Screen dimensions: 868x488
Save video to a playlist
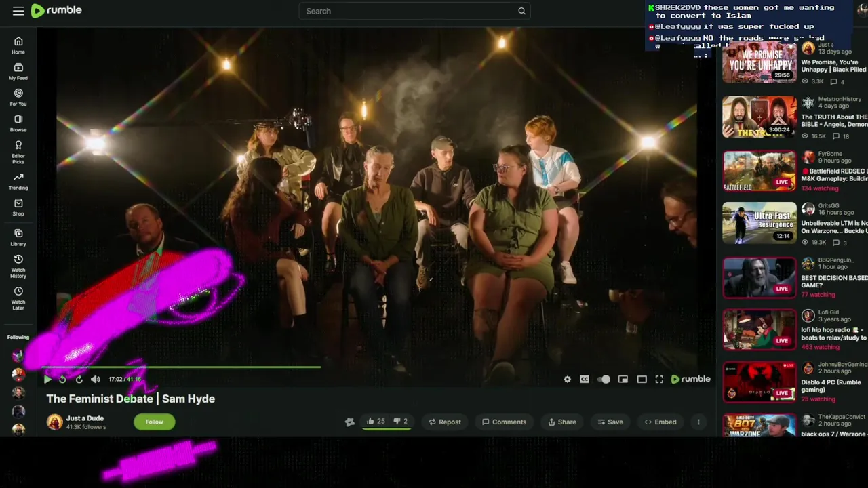click(x=610, y=422)
